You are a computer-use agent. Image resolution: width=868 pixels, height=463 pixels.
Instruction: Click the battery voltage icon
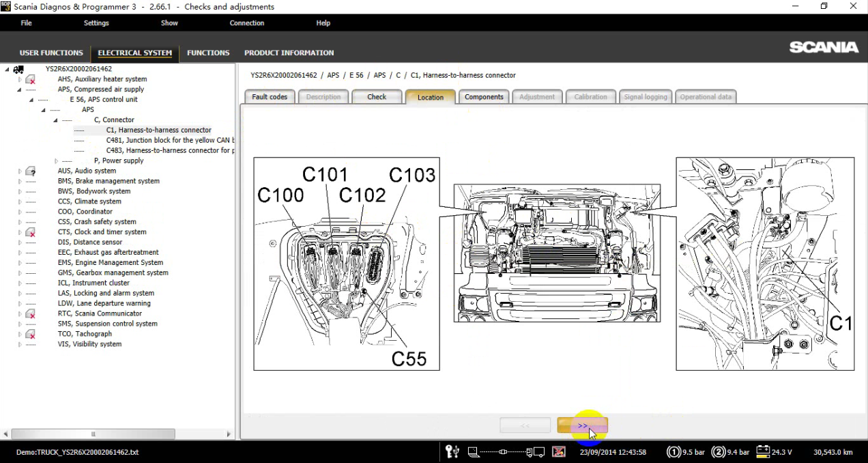click(x=763, y=451)
